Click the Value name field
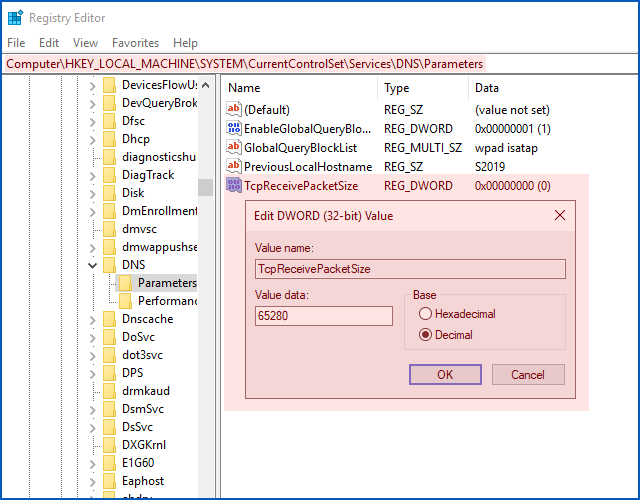Image resolution: width=640 pixels, height=500 pixels. (x=410, y=269)
